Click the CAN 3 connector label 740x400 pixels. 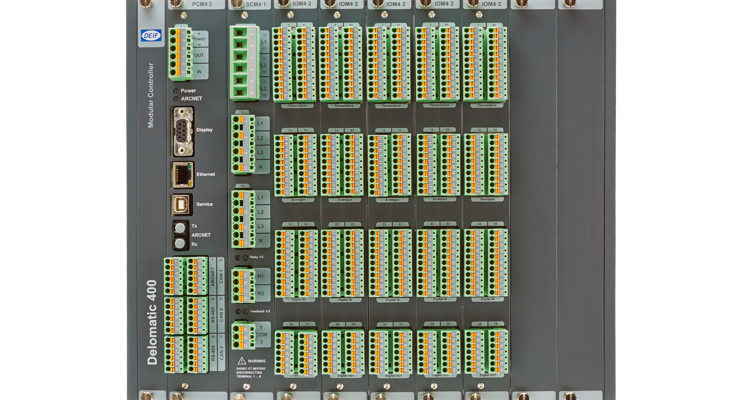(220, 353)
